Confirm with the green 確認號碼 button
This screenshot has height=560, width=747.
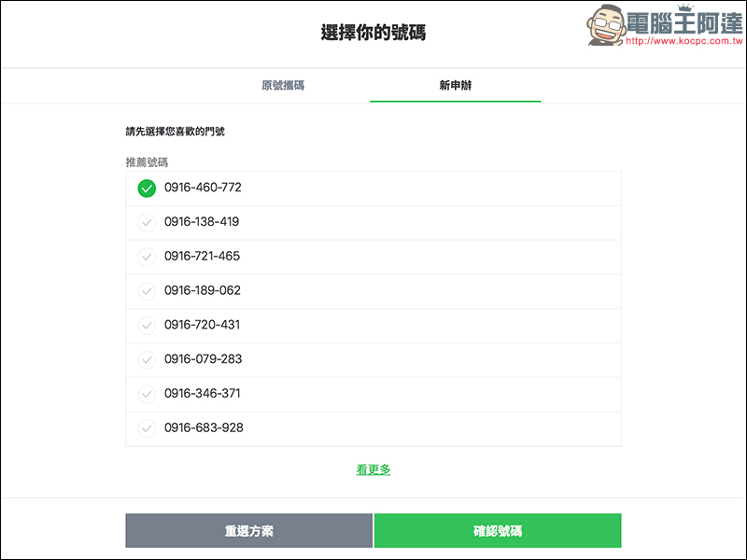(x=497, y=531)
